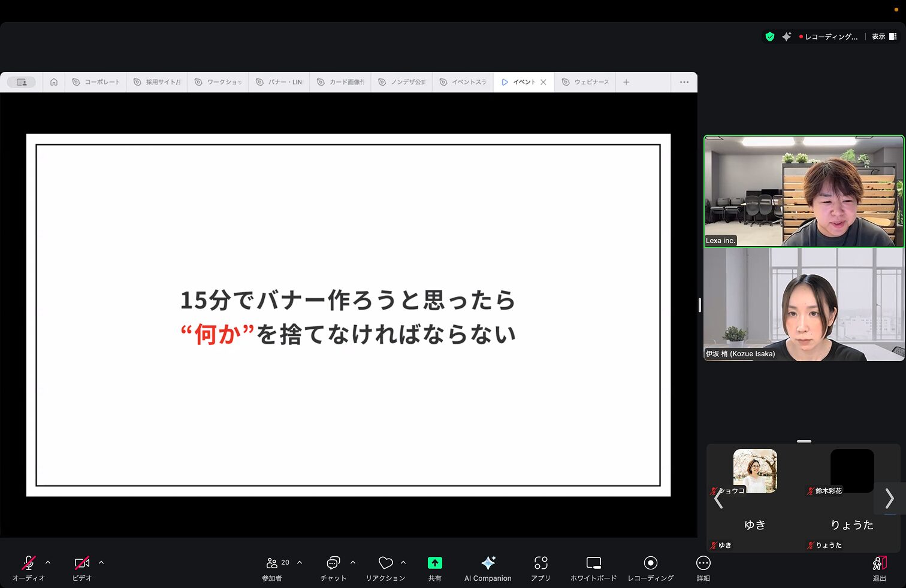Open the Chat (チャット) panel
Screen dimensions: 906x588
pos(333,563)
